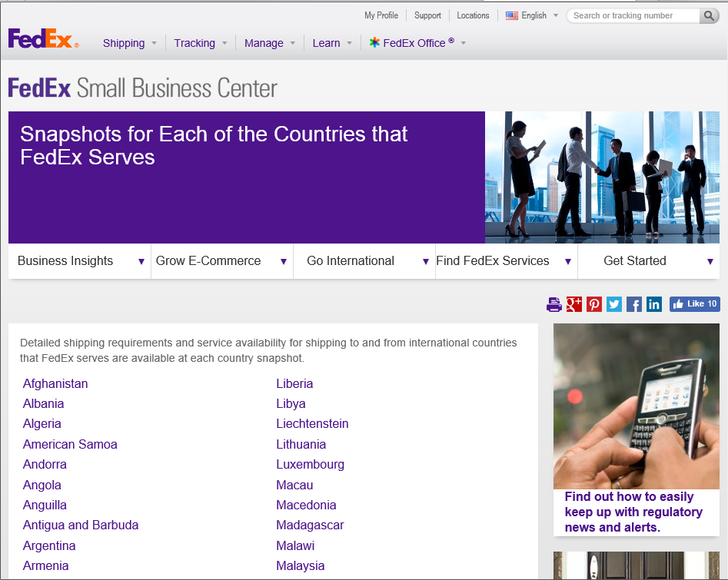The image size is (728, 580).
Task: Open the Luxembourg country snapshot
Action: click(x=310, y=465)
